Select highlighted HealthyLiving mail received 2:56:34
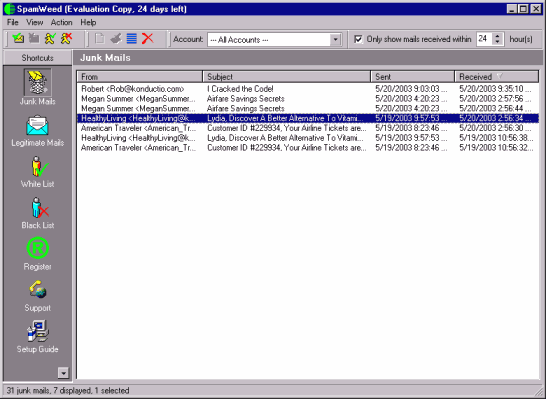This screenshot has width=546, height=399. coord(308,118)
